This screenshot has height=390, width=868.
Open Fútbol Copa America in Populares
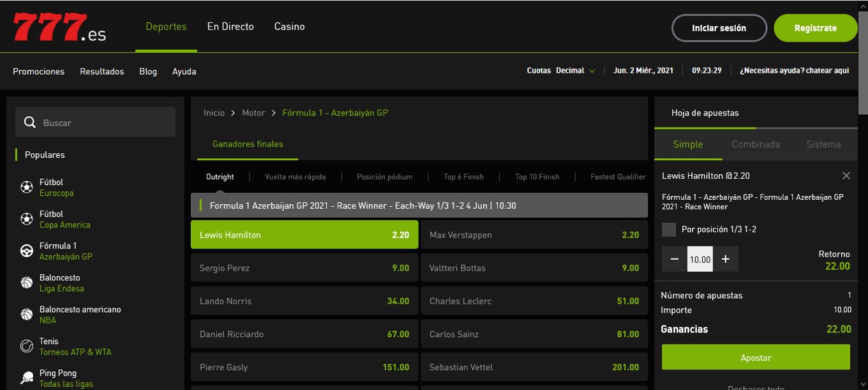click(x=64, y=219)
